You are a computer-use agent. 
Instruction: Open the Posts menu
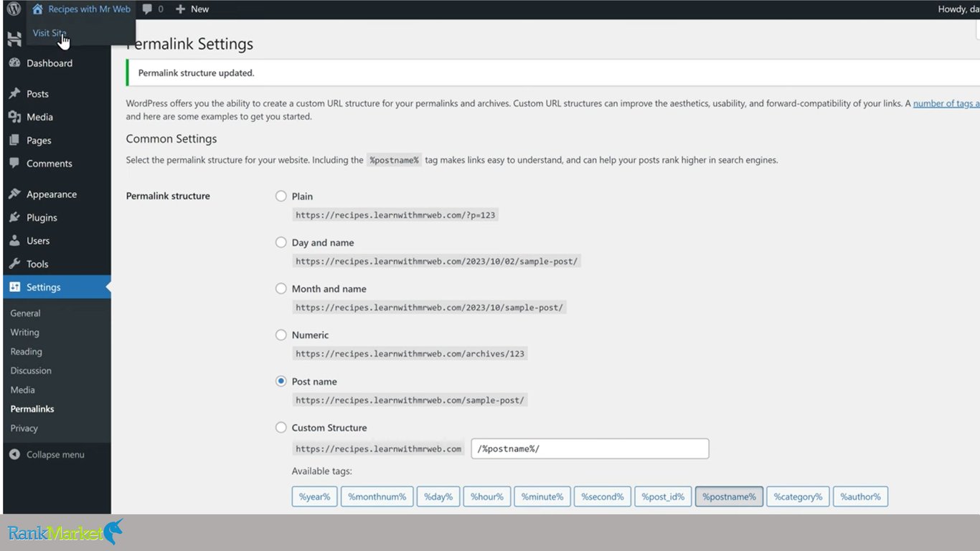tap(37, 94)
